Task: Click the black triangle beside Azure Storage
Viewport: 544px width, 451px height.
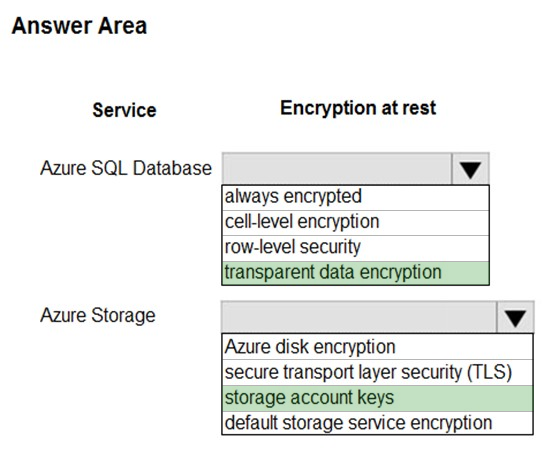Action: [x=515, y=318]
